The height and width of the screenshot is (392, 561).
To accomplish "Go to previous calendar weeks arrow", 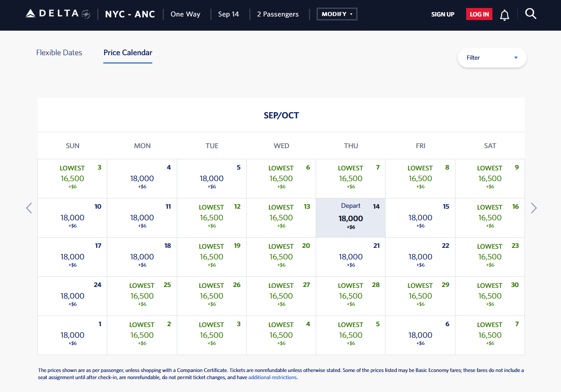I will 29,208.
